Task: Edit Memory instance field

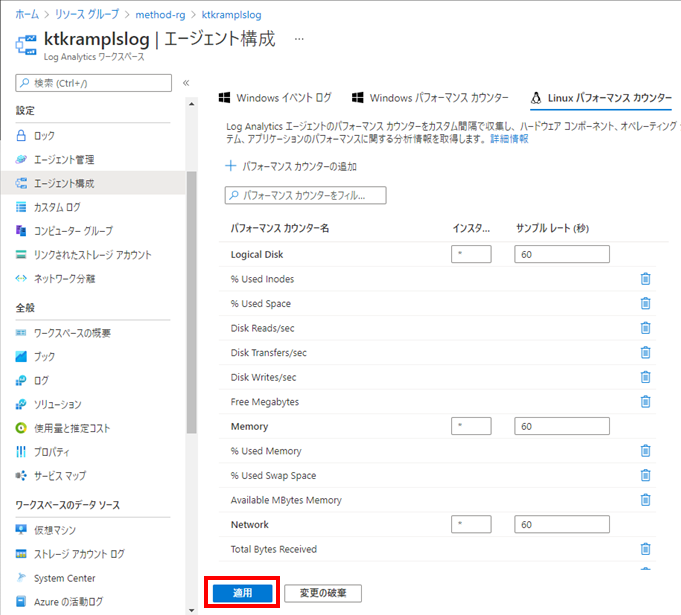Action: tap(471, 426)
